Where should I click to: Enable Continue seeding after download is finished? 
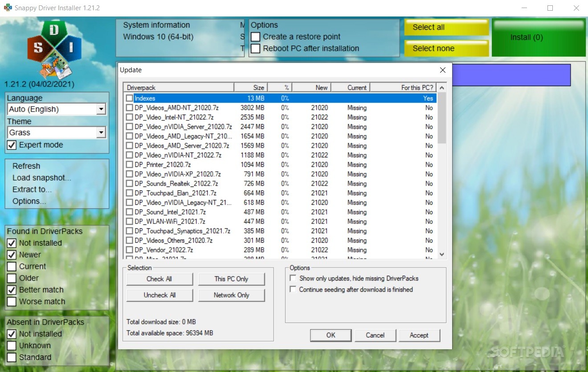tap(293, 289)
